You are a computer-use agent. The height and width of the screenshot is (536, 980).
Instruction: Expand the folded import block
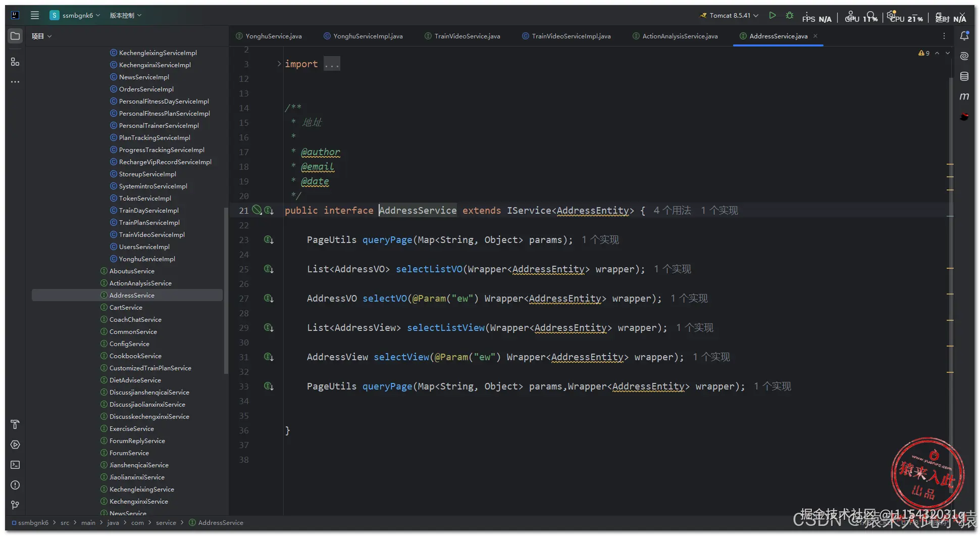point(279,64)
